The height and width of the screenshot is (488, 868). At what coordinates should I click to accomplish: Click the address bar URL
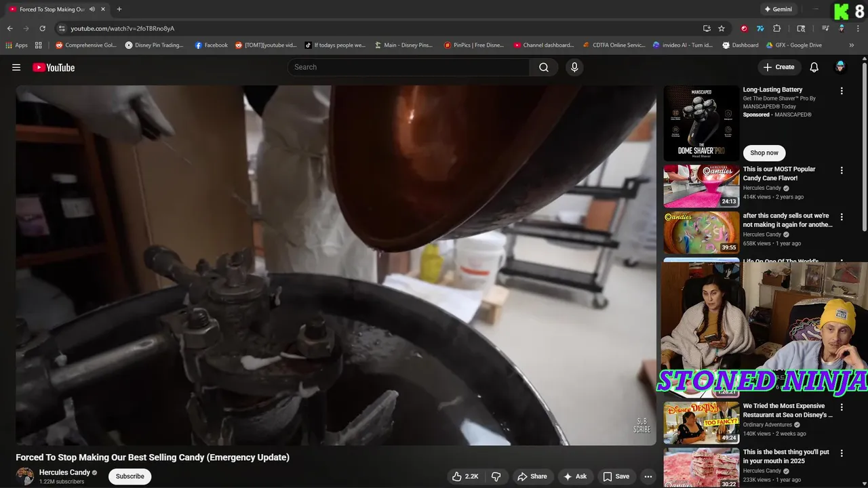(x=123, y=28)
